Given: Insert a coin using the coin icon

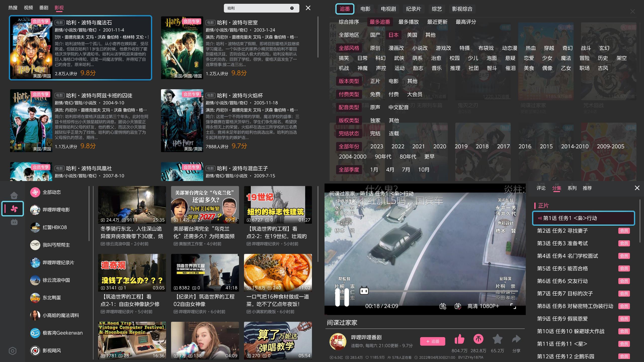Looking at the screenshot, I should click(479, 339).
